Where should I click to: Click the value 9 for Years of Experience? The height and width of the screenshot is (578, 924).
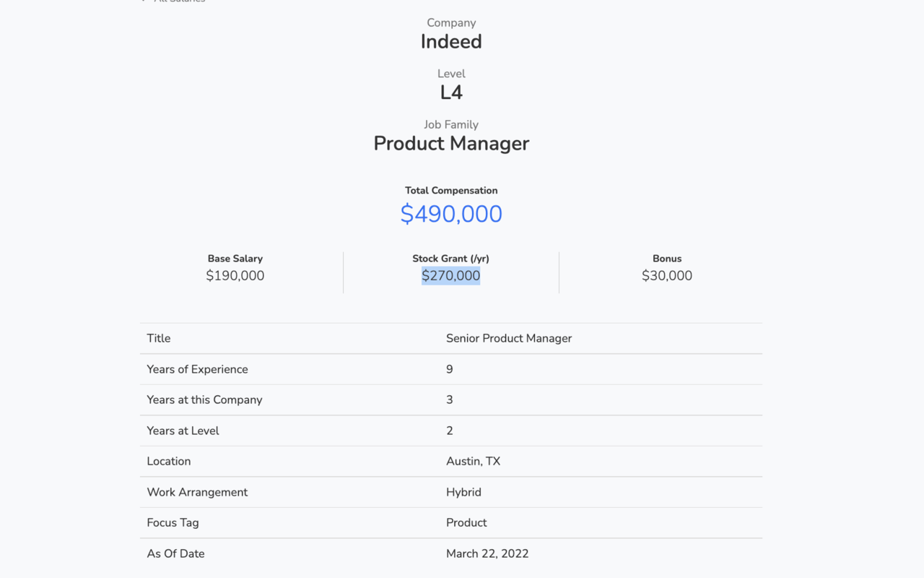tap(450, 369)
